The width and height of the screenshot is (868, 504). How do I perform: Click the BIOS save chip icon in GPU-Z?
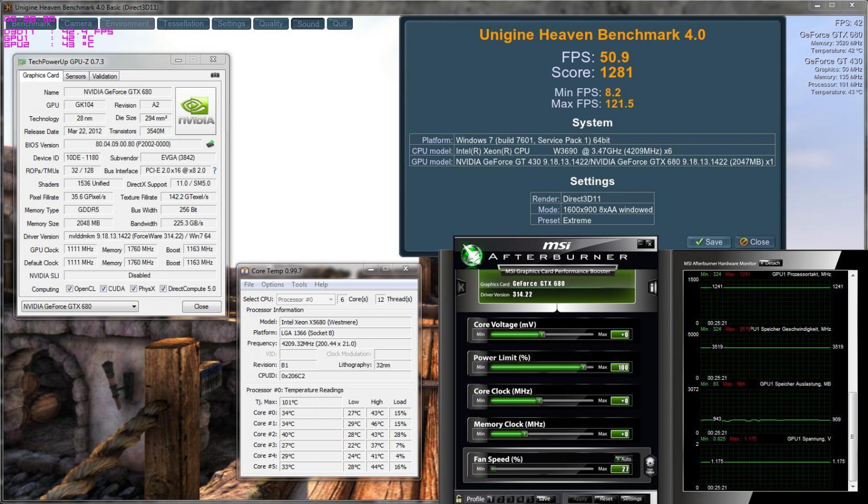[210, 144]
